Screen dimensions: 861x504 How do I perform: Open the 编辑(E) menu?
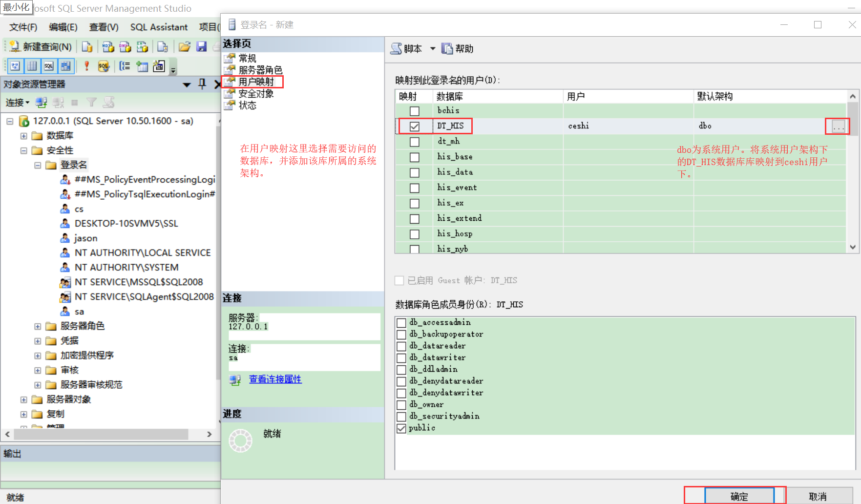[x=63, y=27]
